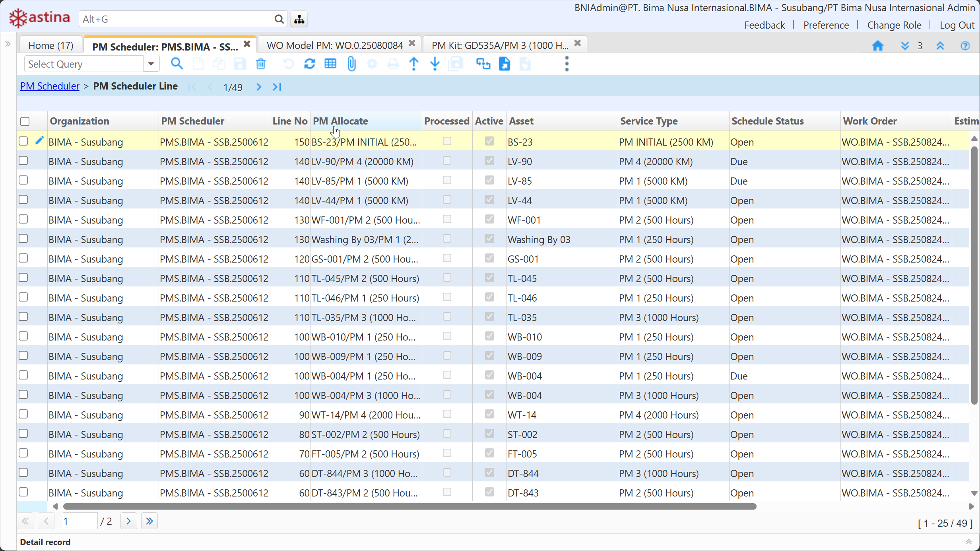Image resolution: width=980 pixels, height=551 pixels.
Task: Click the Home icon at top right
Action: pos(877,46)
